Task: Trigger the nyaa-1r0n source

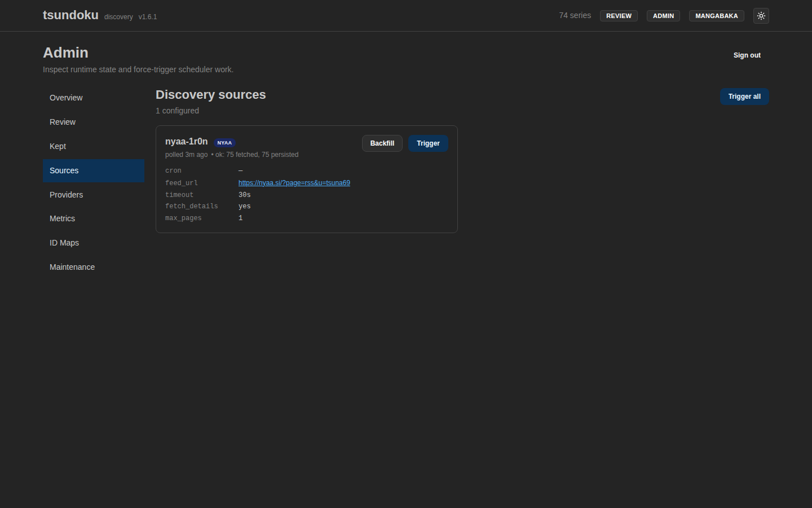Action: coord(428,143)
